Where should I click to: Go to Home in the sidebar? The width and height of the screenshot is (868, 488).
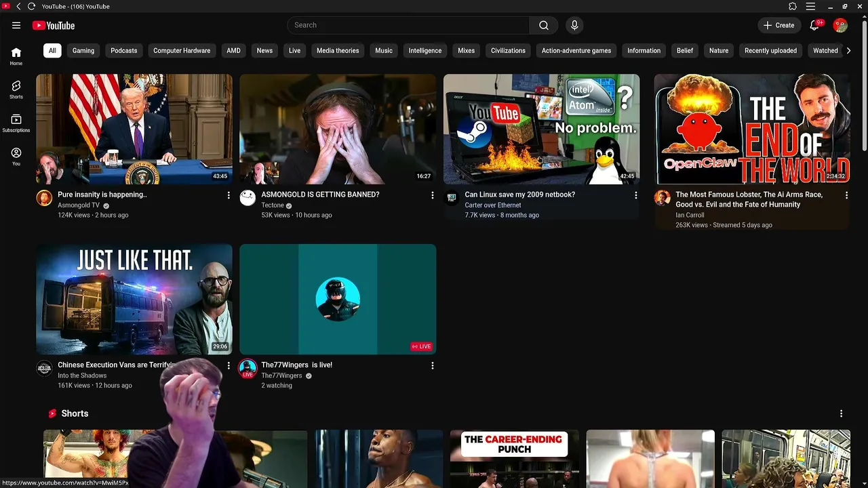click(x=16, y=56)
